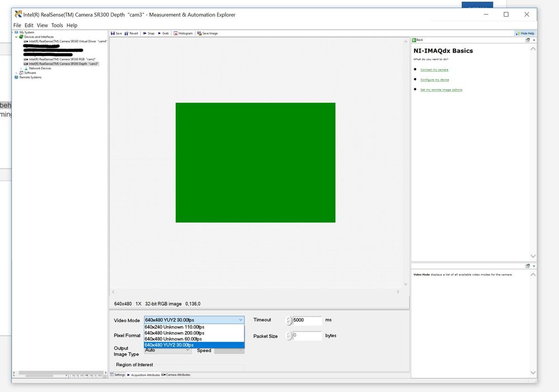Viewport: 559px width, 392px height.
Task: Go Back in the help pane
Action: pyautogui.click(x=417, y=40)
